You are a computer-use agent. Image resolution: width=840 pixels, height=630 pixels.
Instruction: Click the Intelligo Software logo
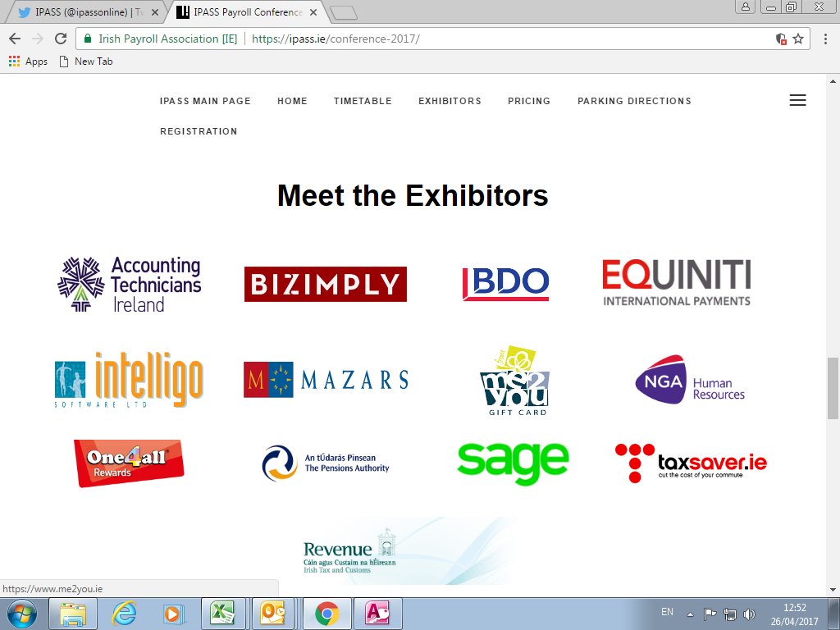[x=129, y=380]
